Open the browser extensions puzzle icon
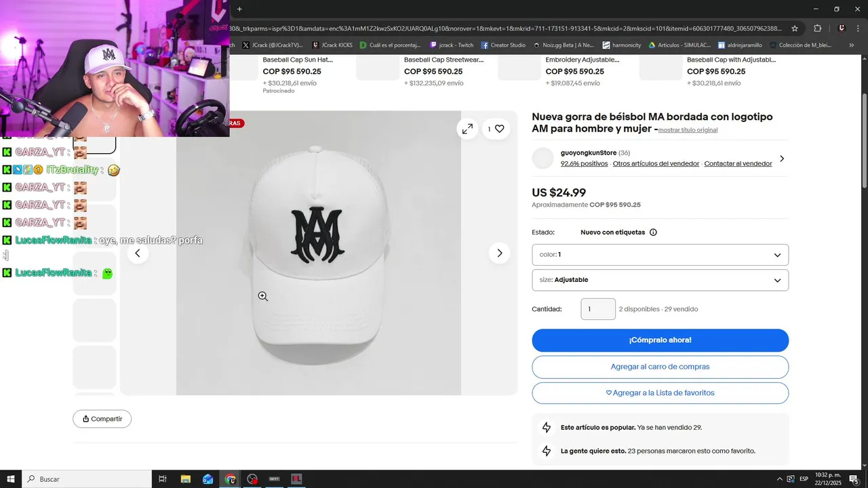The height and width of the screenshot is (488, 868). coord(817,28)
